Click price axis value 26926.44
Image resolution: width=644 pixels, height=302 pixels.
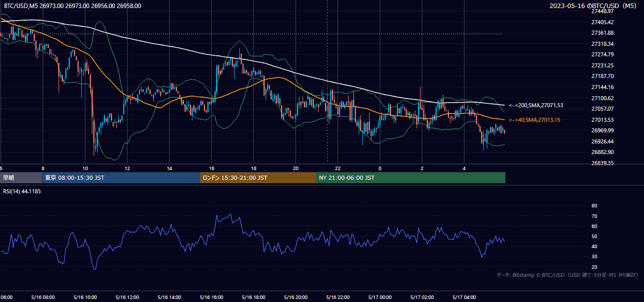point(602,141)
